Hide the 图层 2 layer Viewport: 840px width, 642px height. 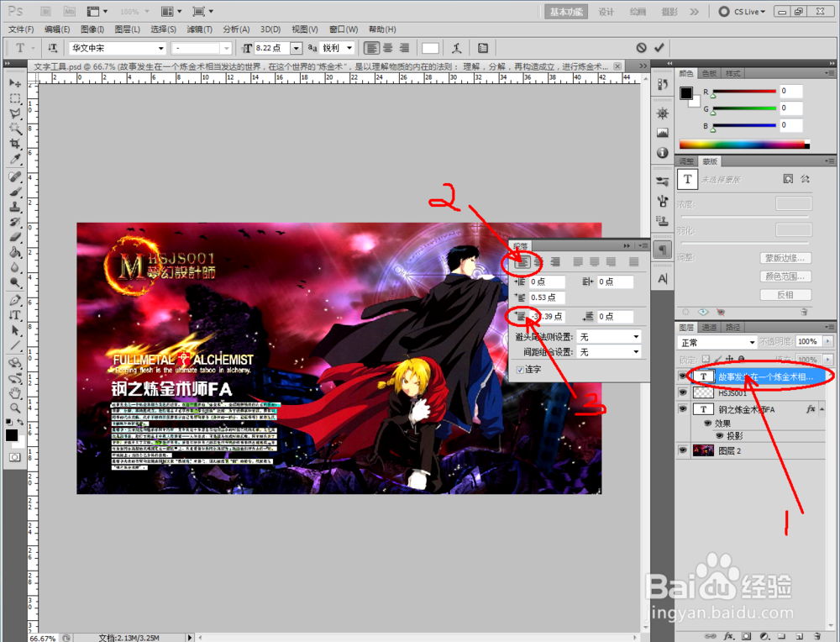click(x=682, y=450)
